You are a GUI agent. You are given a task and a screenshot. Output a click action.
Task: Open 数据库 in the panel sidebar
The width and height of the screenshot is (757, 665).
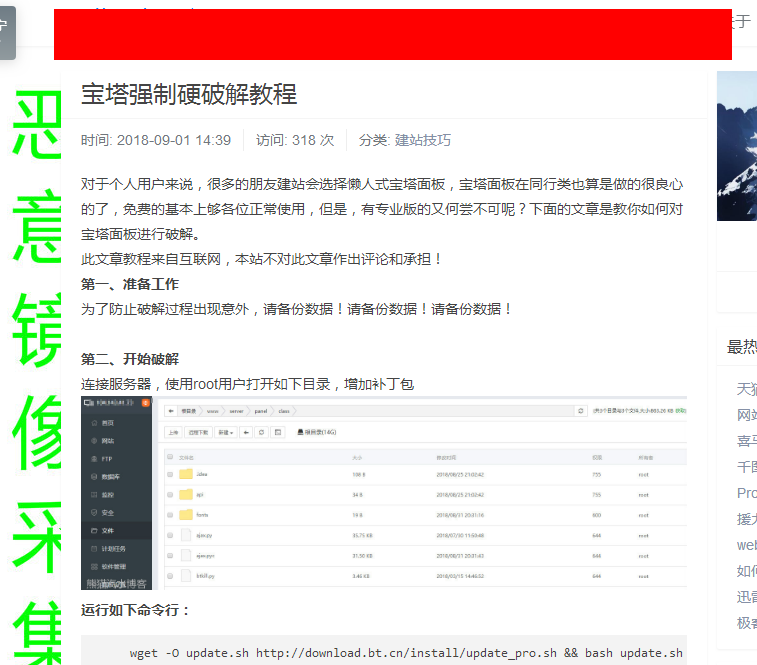coord(111,477)
